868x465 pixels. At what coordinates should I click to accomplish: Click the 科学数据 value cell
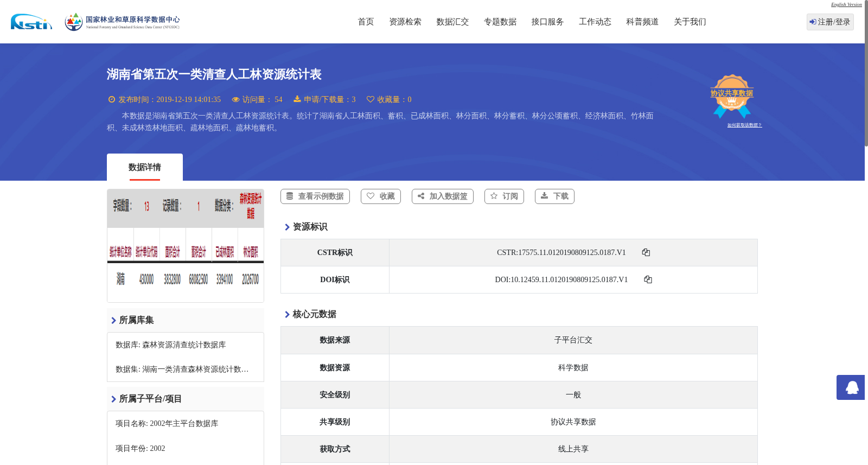click(573, 368)
